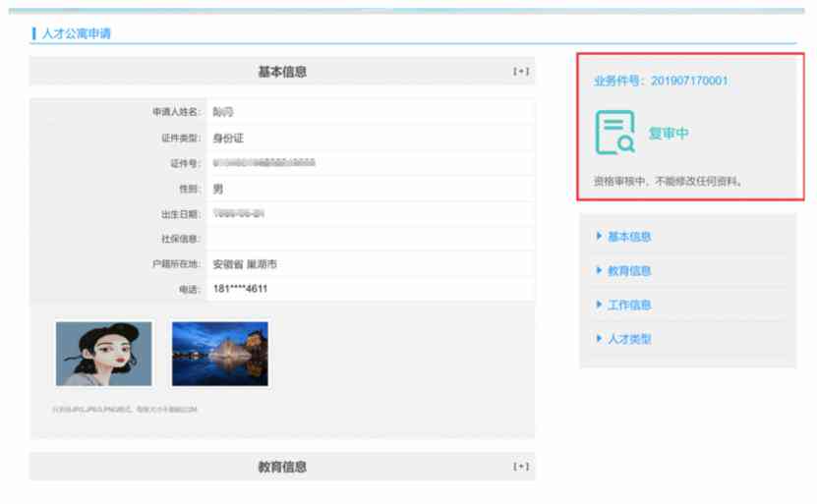Viewport: 817px width, 504px height.
Task: Click the 业务件号 201907170001 text
Action: point(661,81)
